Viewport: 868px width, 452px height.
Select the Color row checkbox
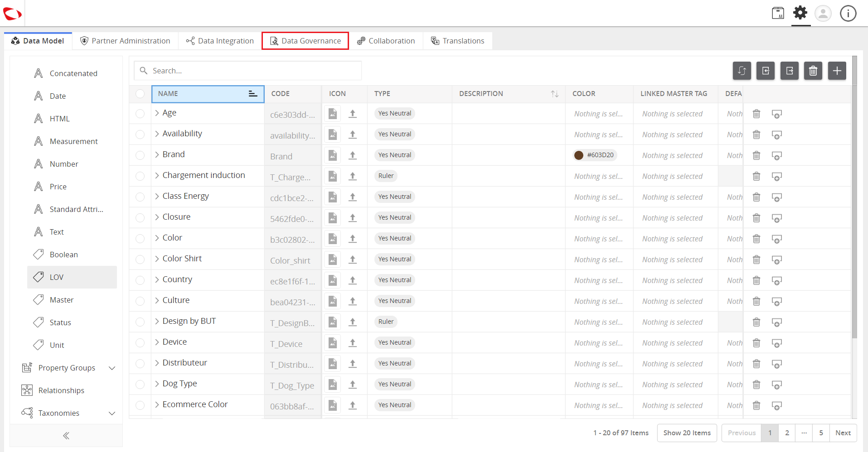point(140,239)
